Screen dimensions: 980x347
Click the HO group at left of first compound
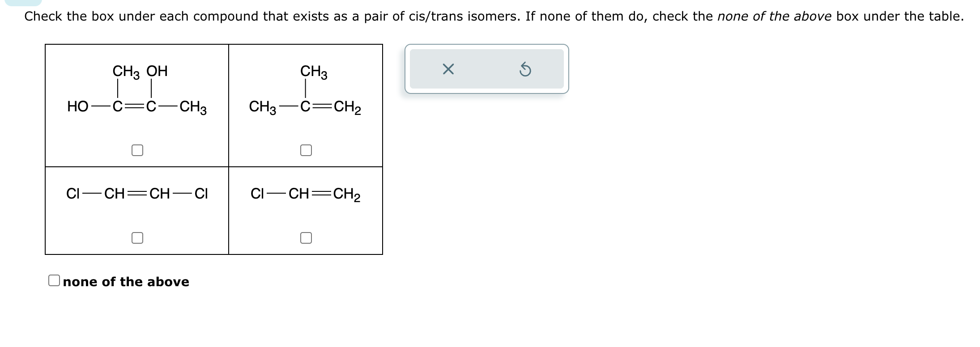(x=78, y=106)
